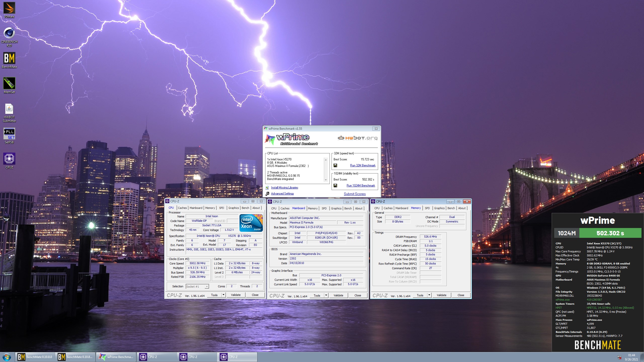644x362 pixels.
Task: Open About tab in CPU-Z Memory window
Action: (x=462, y=208)
